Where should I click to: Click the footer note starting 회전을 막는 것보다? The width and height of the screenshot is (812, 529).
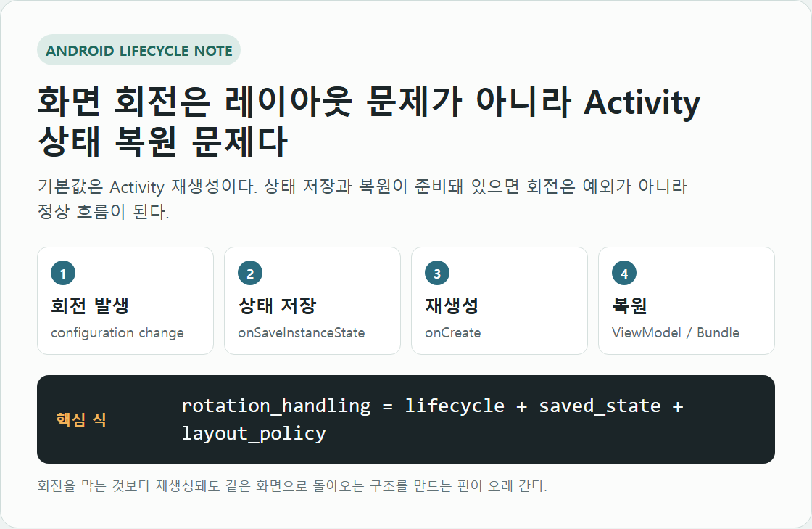292,486
